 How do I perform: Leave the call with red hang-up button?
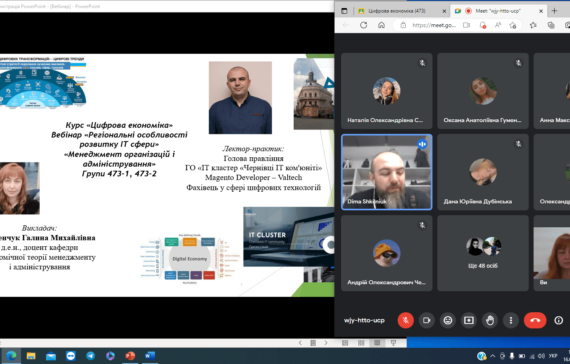tap(535, 320)
